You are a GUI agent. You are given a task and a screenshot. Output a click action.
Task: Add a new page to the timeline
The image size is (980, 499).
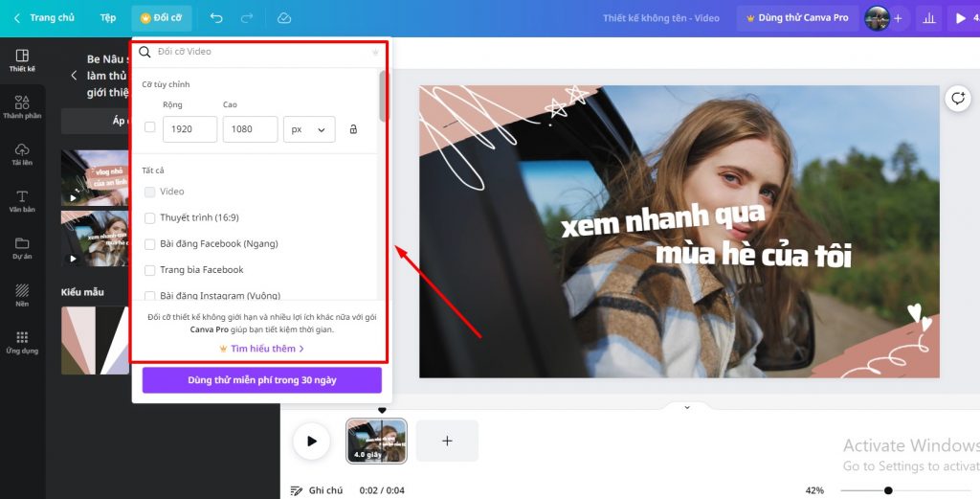[x=447, y=441]
